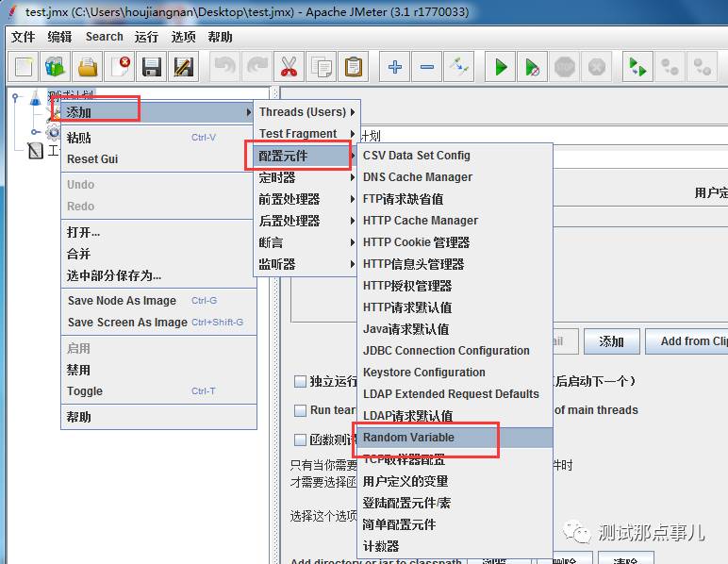This screenshot has width=728, height=564.
Task: Click the Cut scissors icon
Action: pos(289,67)
